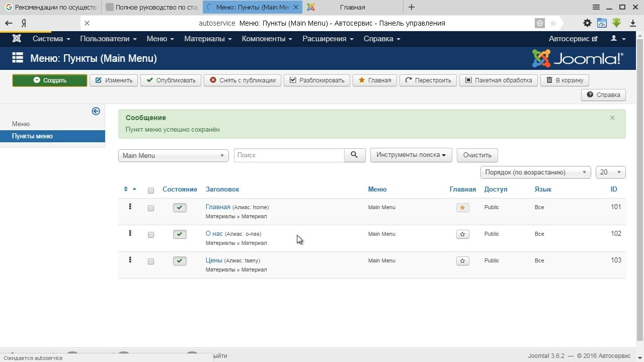Open a new browser tab

click(412, 7)
